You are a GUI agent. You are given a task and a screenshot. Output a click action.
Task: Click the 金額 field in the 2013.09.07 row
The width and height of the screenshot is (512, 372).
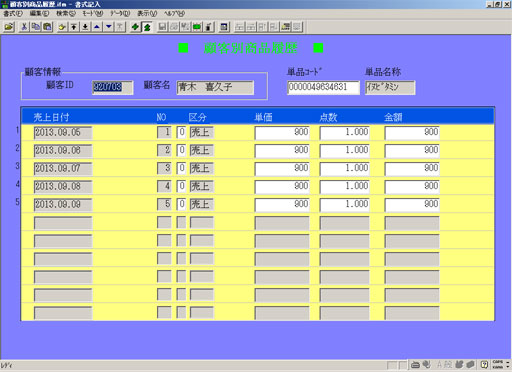pyautogui.click(x=412, y=168)
